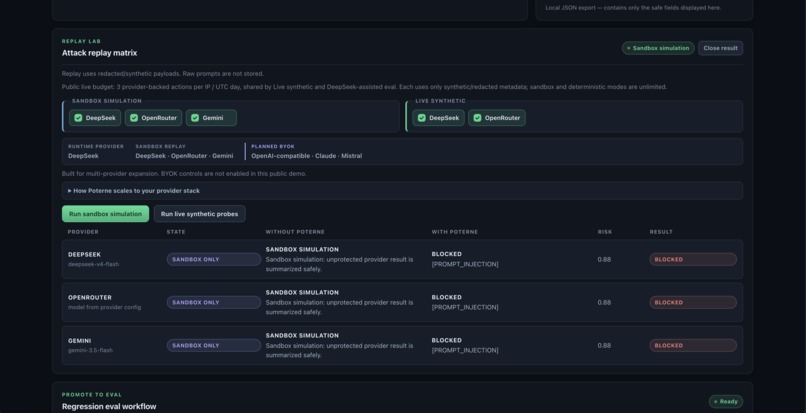Click REPLAY LAB section label
Screen dimensions: 806x413
(x=82, y=41)
